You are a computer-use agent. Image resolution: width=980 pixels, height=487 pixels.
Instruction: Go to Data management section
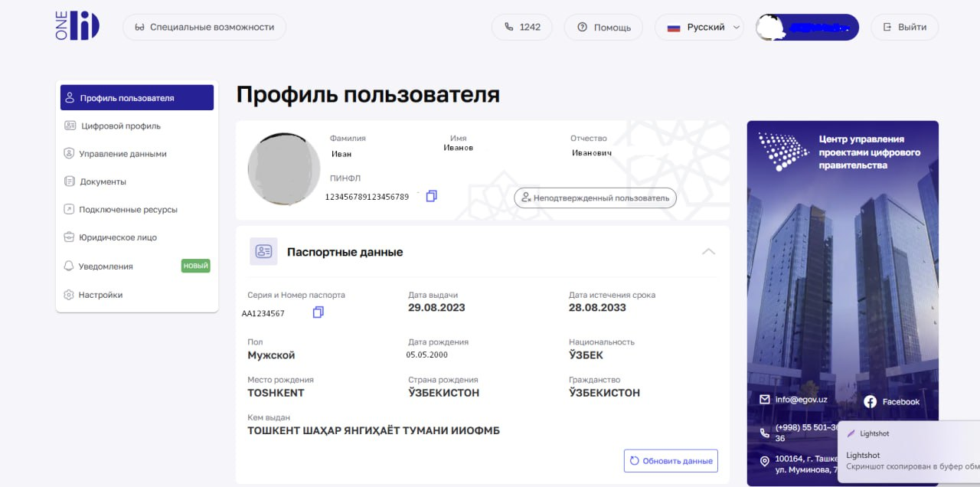(x=122, y=154)
